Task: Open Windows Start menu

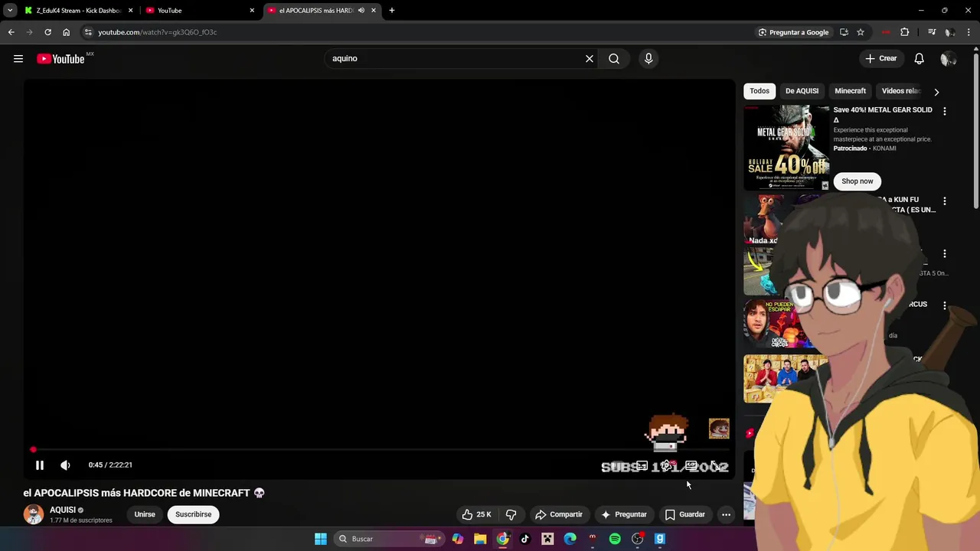Action: [x=321, y=539]
